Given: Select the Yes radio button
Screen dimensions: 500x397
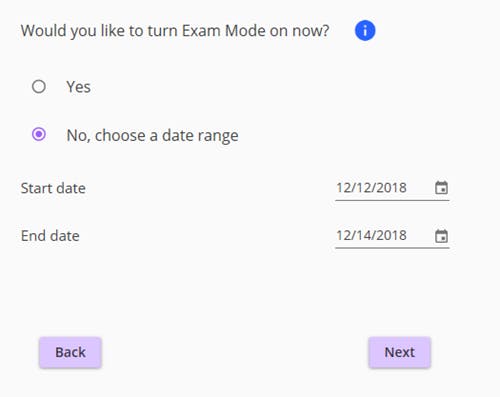Looking at the screenshot, I should pos(39,87).
